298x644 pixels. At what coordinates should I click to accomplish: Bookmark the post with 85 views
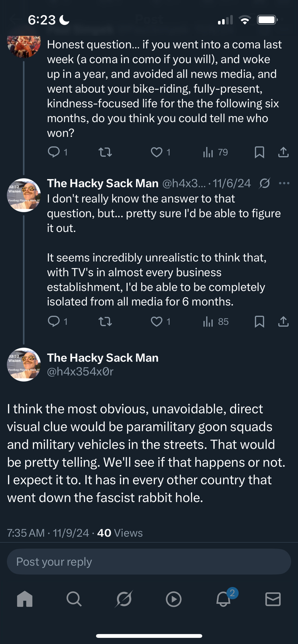259,321
